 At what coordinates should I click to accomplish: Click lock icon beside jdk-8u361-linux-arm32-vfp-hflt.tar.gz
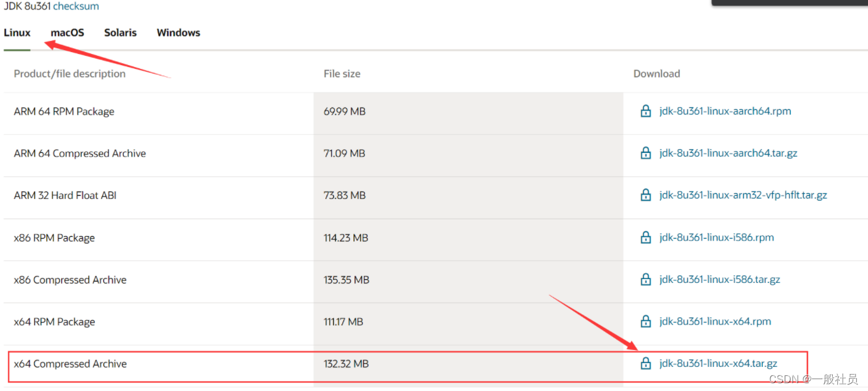(645, 195)
